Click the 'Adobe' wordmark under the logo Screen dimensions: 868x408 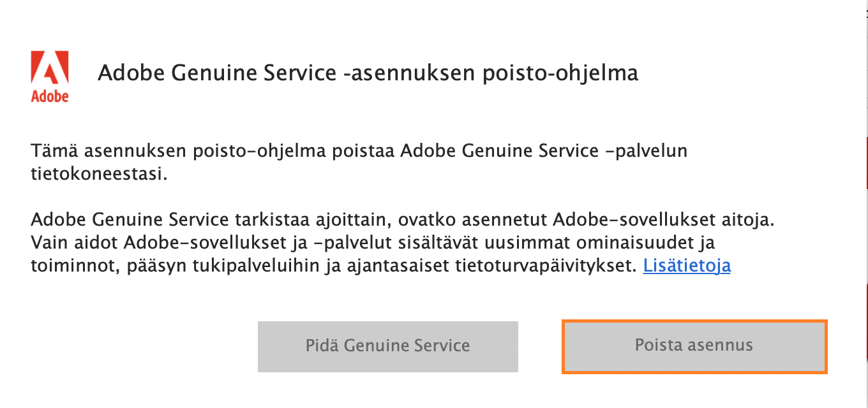coord(50,96)
